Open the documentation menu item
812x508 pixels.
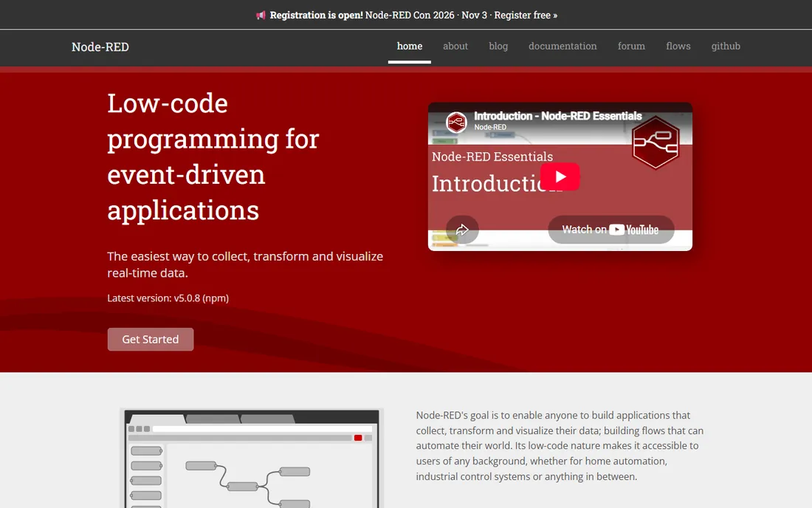click(x=562, y=46)
